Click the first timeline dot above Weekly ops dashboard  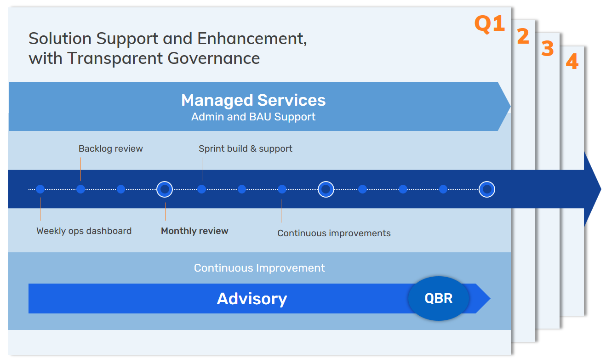(x=40, y=189)
